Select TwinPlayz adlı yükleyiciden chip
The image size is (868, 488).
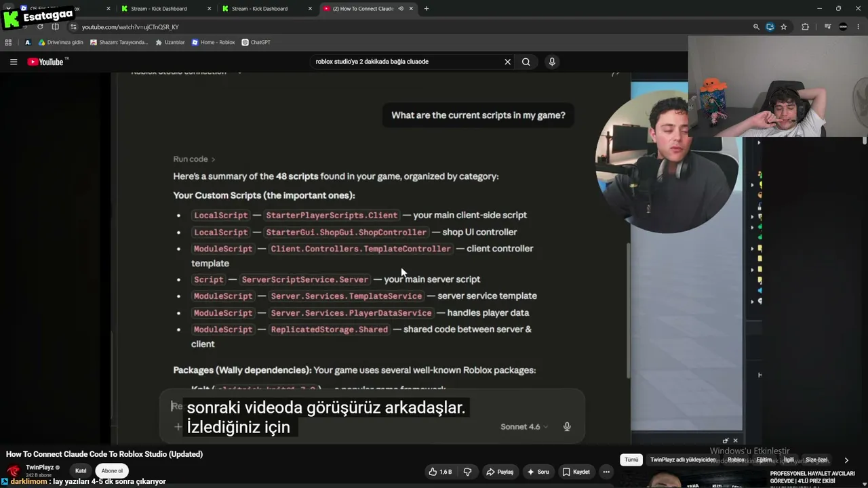coord(683,460)
